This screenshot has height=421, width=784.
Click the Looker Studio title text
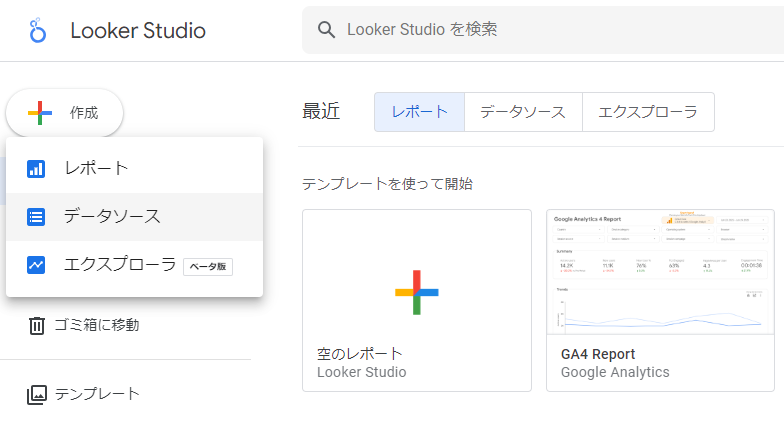(138, 30)
